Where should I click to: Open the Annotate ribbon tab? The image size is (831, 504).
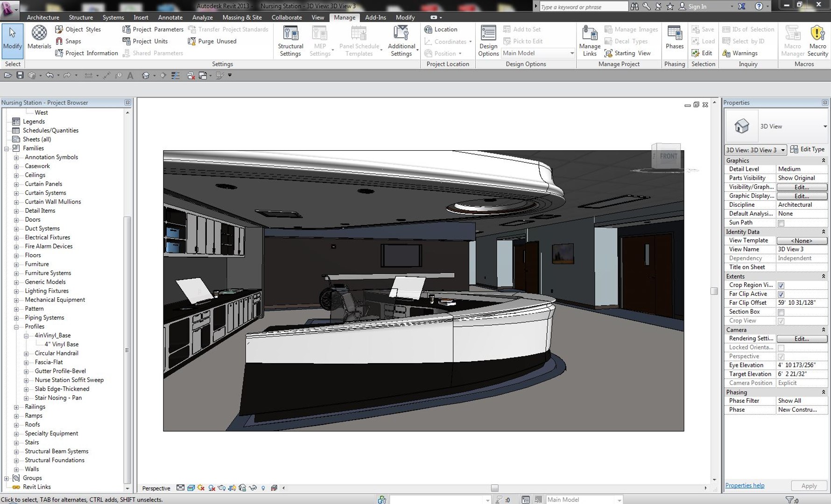[170, 17]
